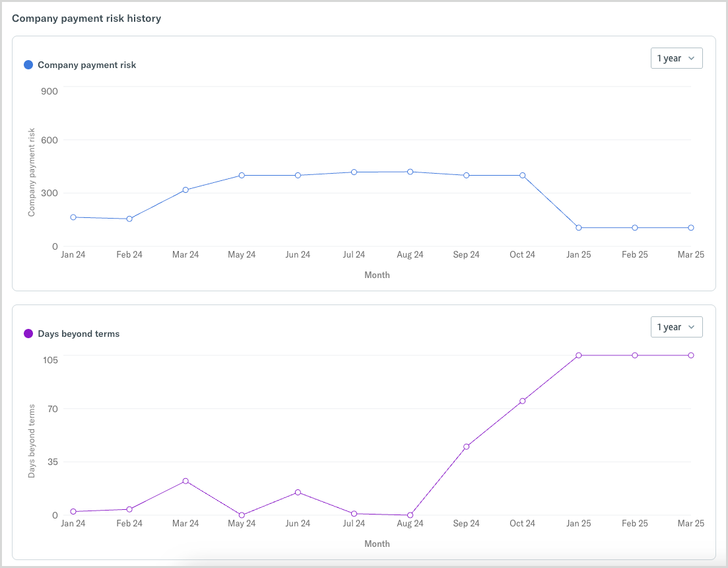Click the Company payment risk history heading
This screenshot has width=728, height=568.
point(86,18)
